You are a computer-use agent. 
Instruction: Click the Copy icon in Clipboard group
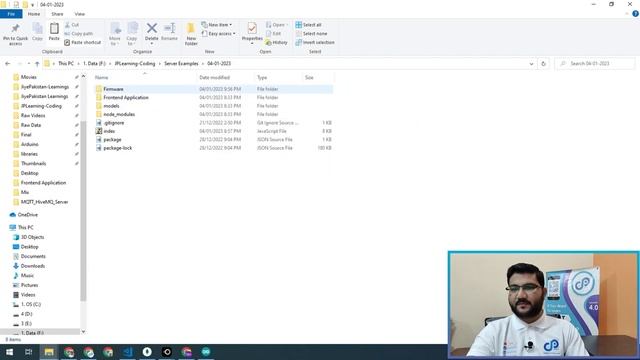(x=37, y=29)
